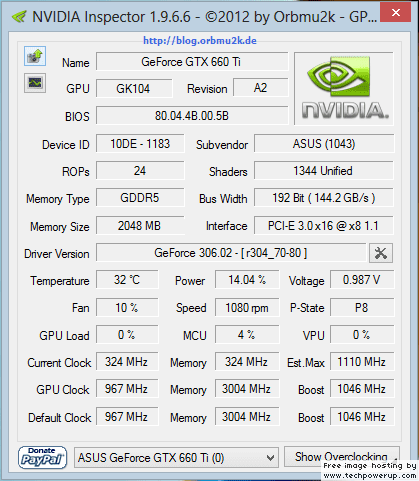Click the PayPal Donate button
419x481 pixels.
pyautogui.click(x=42, y=458)
